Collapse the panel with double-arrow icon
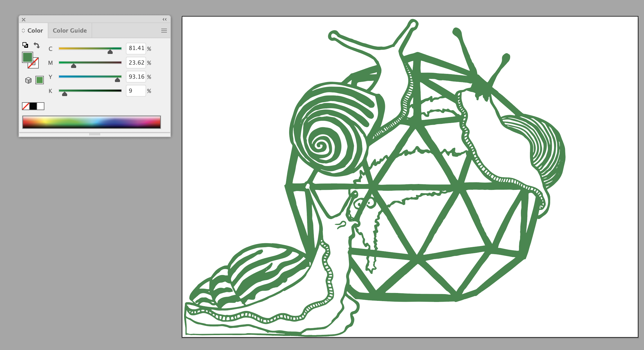The height and width of the screenshot is (350, 644). (165, 19)
